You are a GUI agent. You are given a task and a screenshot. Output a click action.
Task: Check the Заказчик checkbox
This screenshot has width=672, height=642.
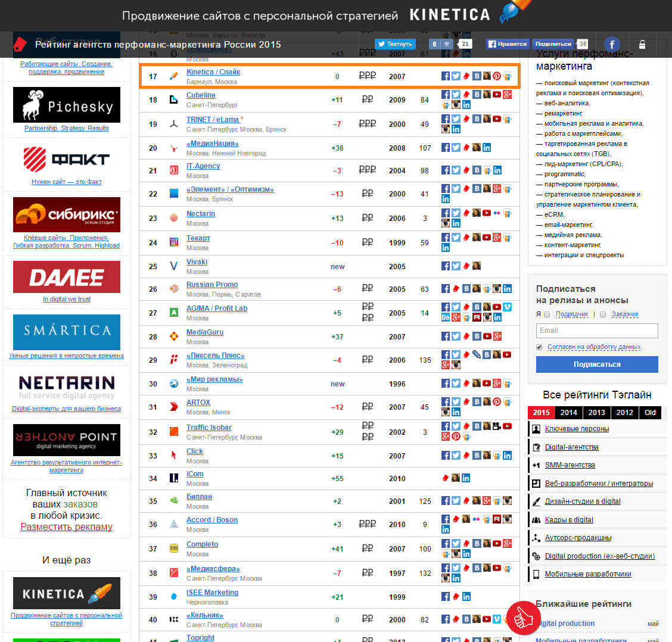point(603,314)
